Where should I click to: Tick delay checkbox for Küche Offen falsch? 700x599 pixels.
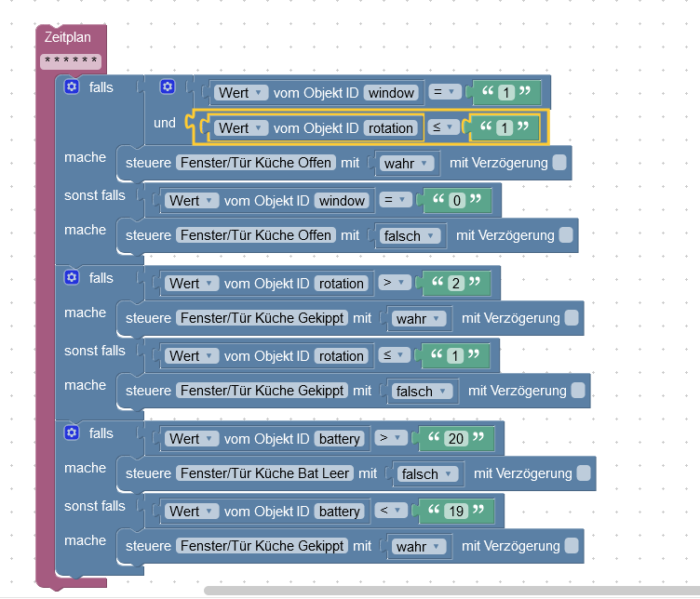[x=566, y=235]
